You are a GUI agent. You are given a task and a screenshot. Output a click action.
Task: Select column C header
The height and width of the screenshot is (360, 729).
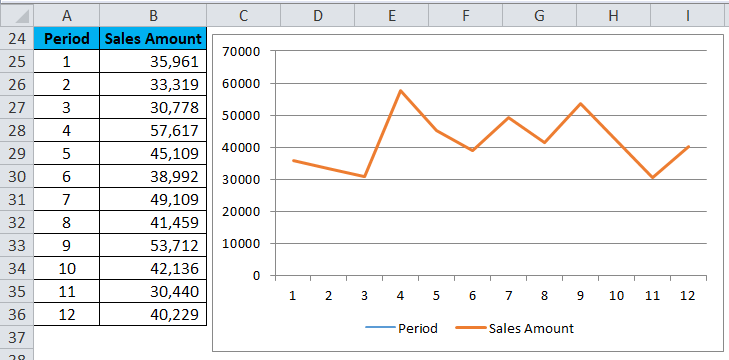244,16
